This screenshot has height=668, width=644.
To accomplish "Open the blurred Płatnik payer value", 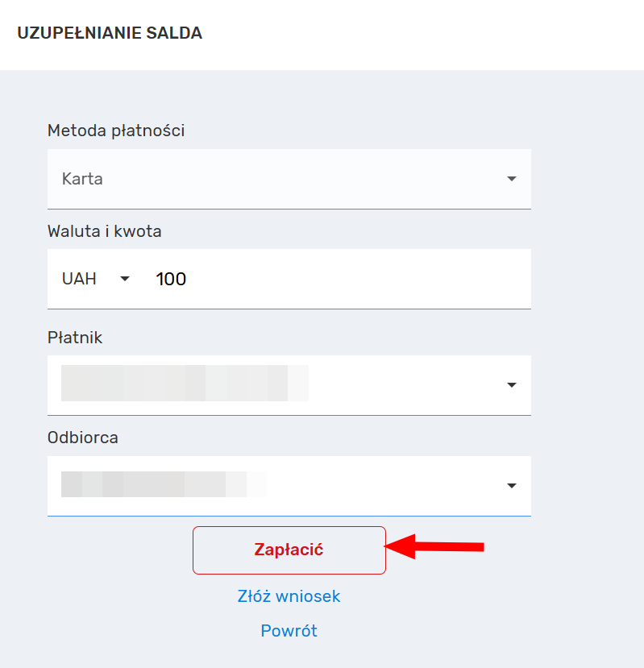I will (x=185, y=384).
